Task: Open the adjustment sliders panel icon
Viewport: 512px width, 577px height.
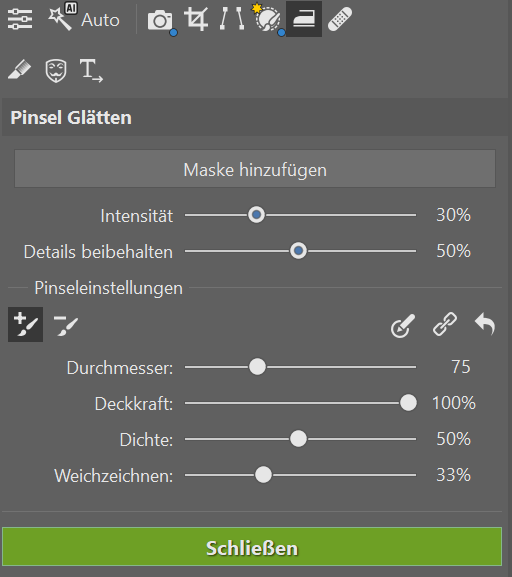Action: tap(20, 19)
